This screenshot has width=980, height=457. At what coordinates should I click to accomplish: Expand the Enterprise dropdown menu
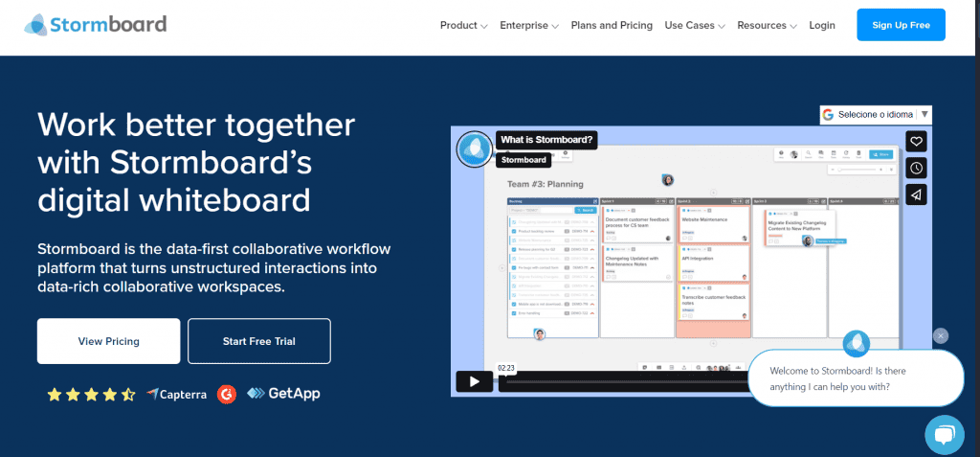(528, 26)
